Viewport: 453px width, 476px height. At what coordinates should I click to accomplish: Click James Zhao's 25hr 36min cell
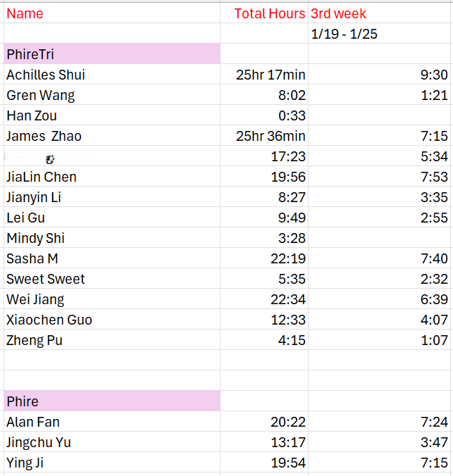[271, 136]
